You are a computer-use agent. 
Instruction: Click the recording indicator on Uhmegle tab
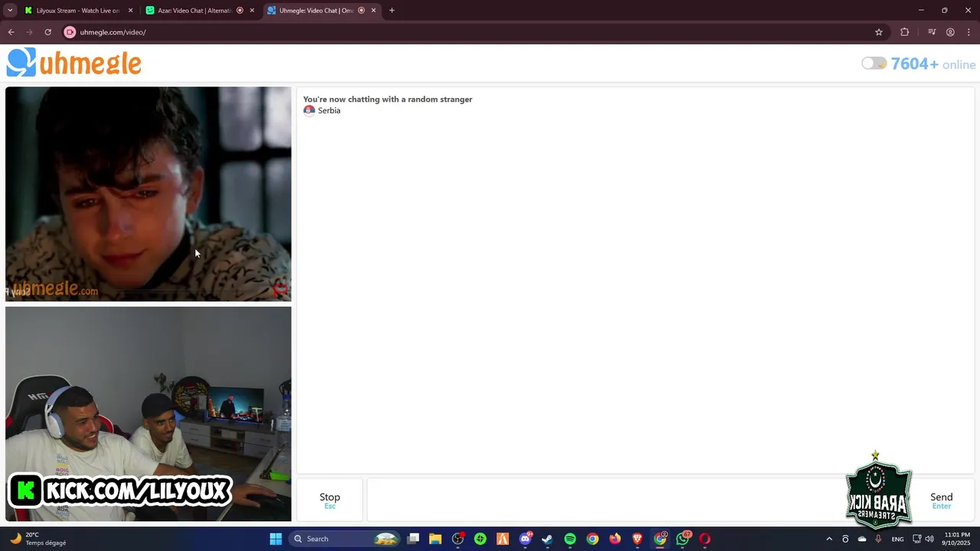[x=361, y=11]
